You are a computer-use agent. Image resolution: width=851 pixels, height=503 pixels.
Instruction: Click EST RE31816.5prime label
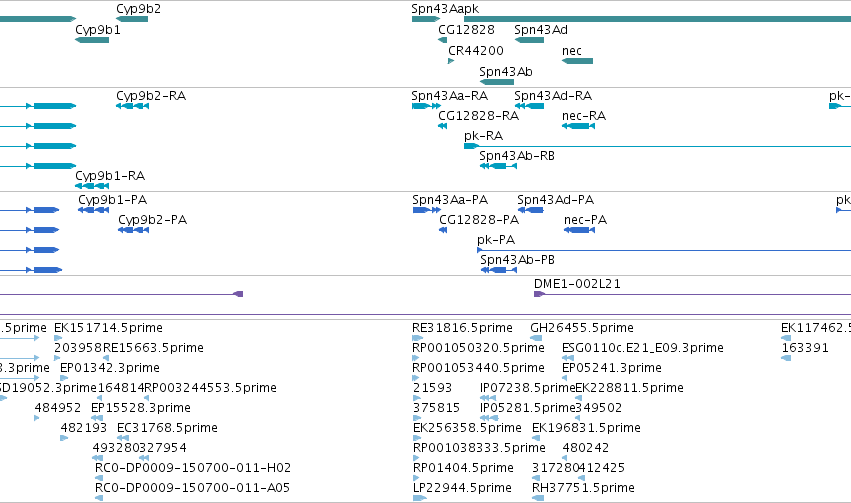(x=462, y=328)
